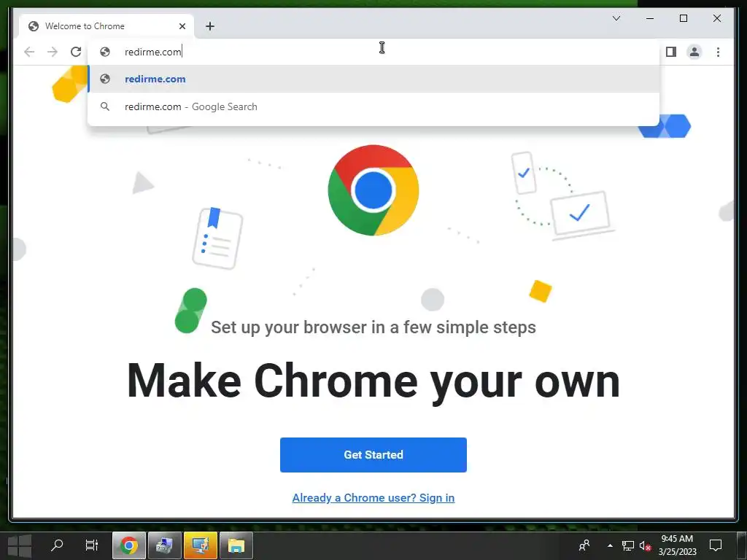Viewport: 747px width, 560px height.
Task: Click the network status tray icon
Action: (x=628, y=545)
